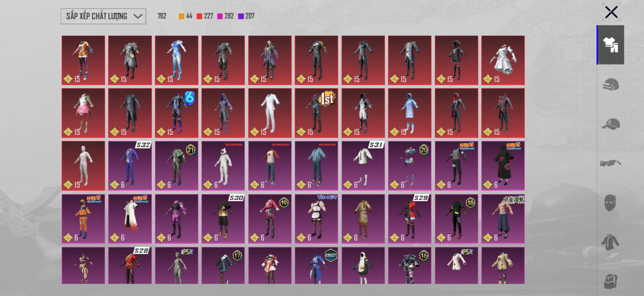Open the backpack category icon
Screen dimensions: 644x296
[610, 281]
